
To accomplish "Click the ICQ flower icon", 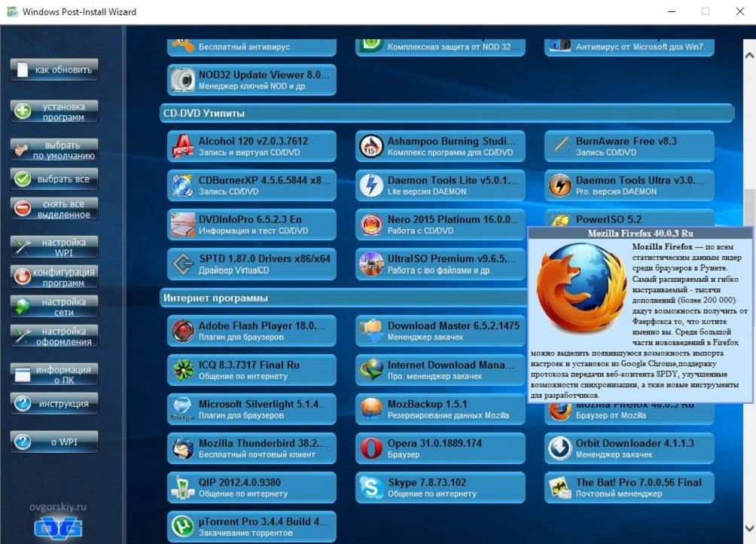I will click(184, 370).
